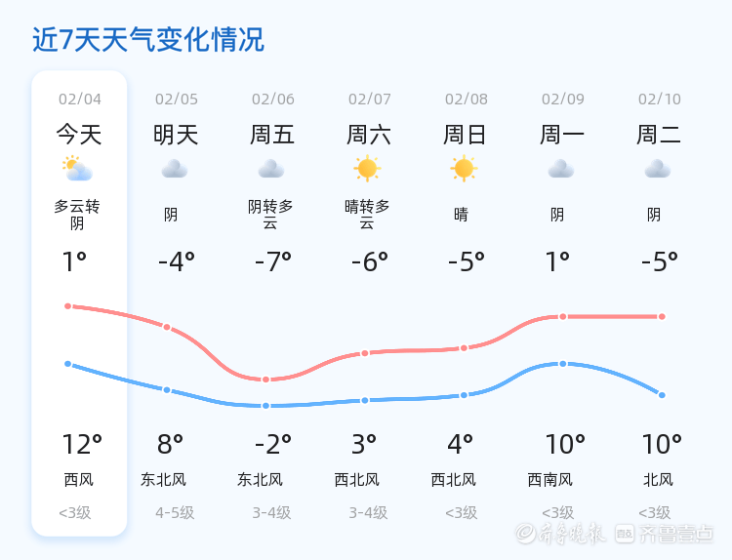Click the 西南风 wind direction text
This screenshot has height=560, width=732.
[x=550, y=480]
